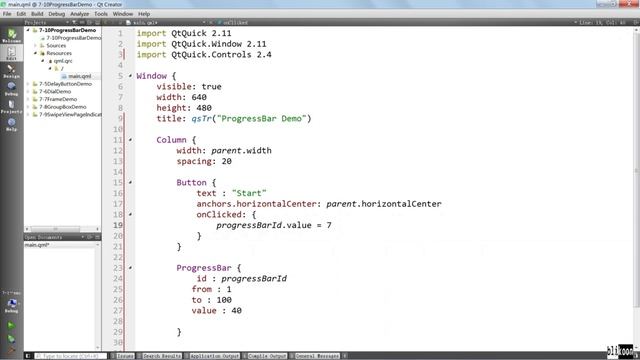Open Projects mode in sidebar
This screenshot has height=360, width=640.
(11, 106)
